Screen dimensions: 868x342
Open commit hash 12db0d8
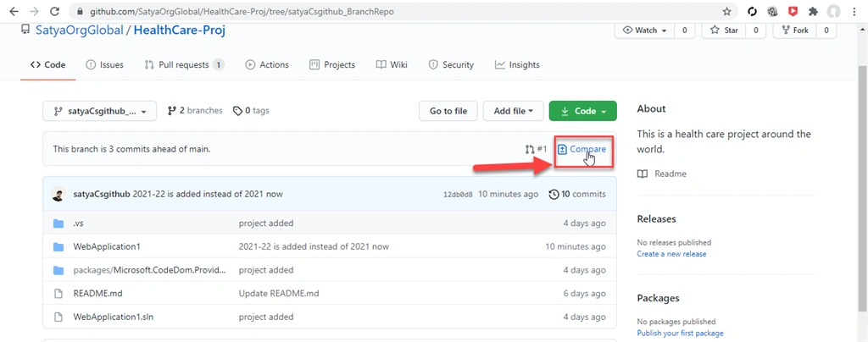point(458,195)
